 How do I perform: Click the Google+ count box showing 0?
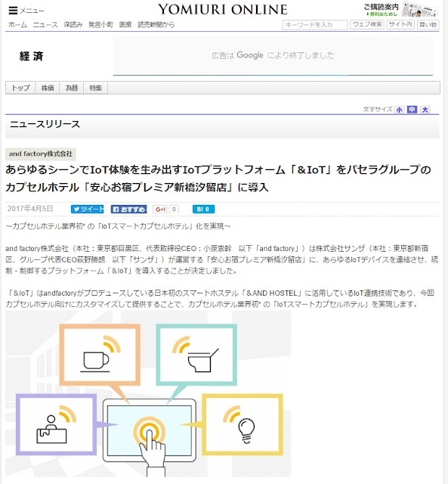174,209
